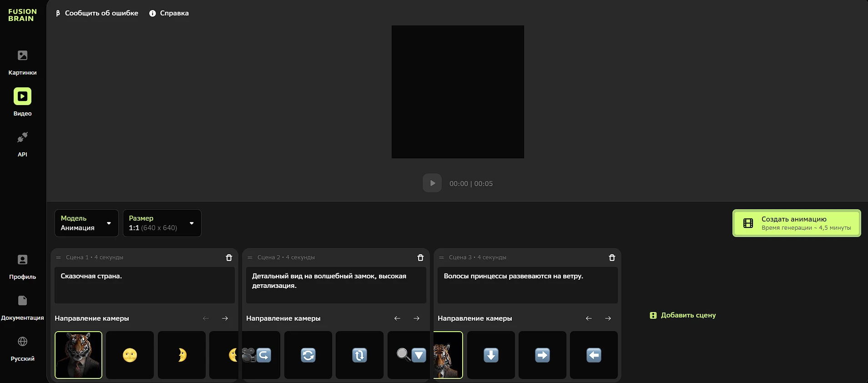Choose right arrow camera direction in Scene 3

542,355
